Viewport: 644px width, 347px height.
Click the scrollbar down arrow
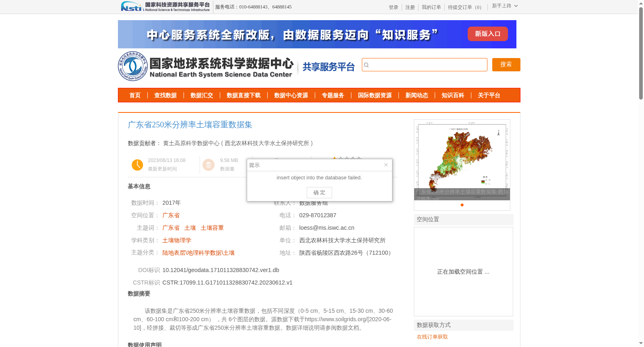pyautogui.click(x=641, y=343)
